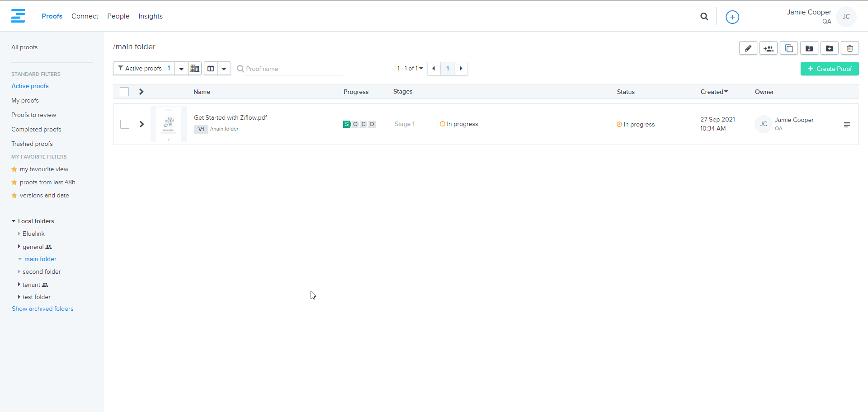Open the search magnifier in top bar
The image size is (868, 412).
point(704,17)
